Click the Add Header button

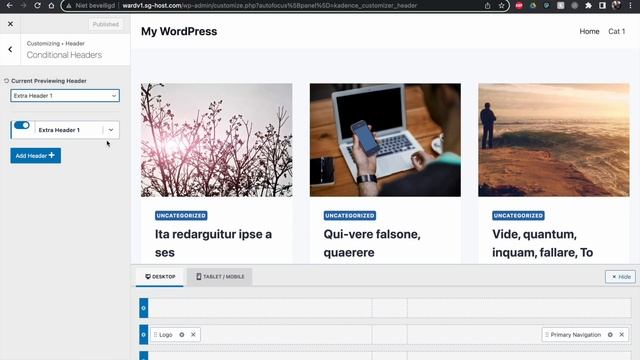coord(36,156)
